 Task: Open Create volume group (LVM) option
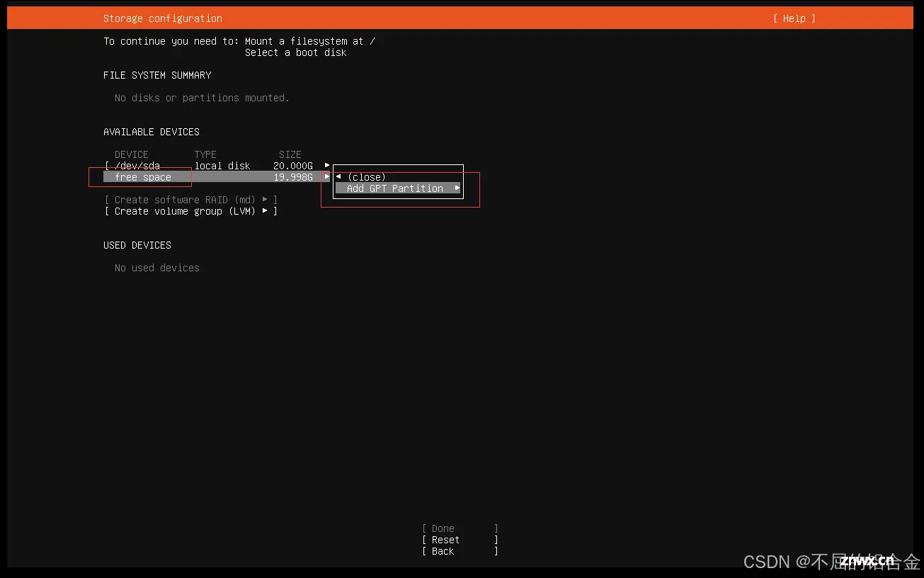tap(190, 211)
